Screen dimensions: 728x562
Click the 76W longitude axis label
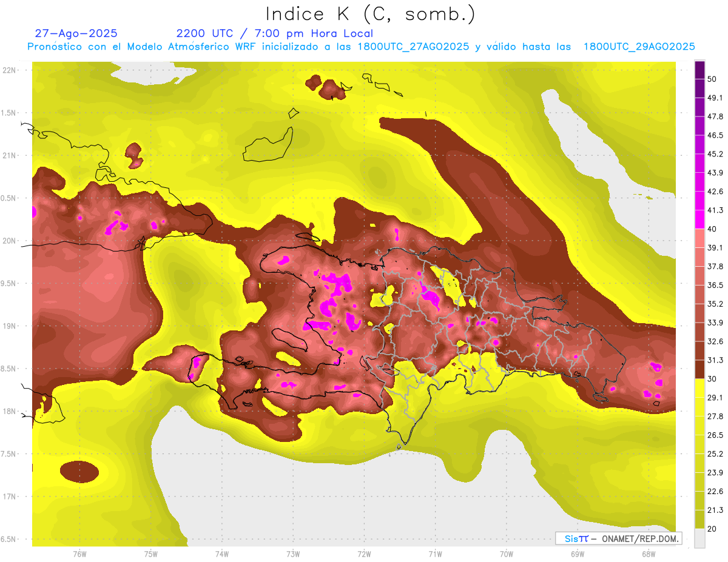coord(79,554)
